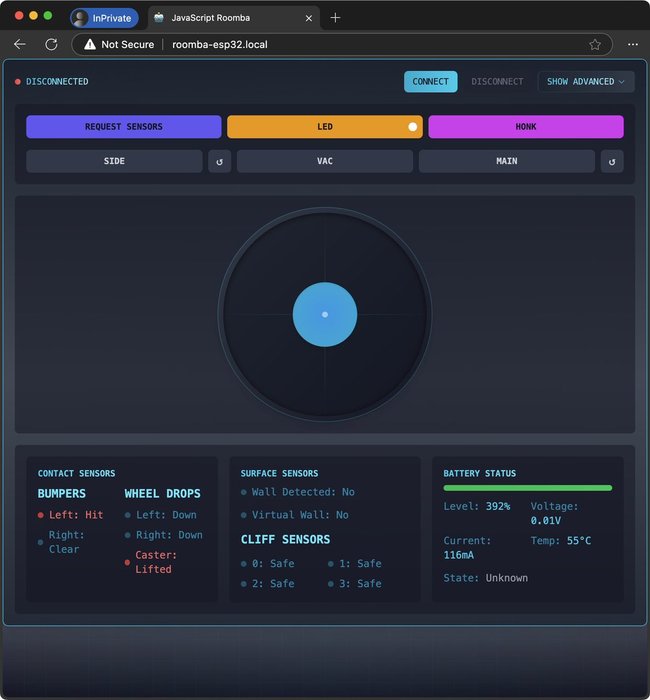Toggle the MAIN brush motor
Screen dimensions: 650x700
click(x=507, y=161)
